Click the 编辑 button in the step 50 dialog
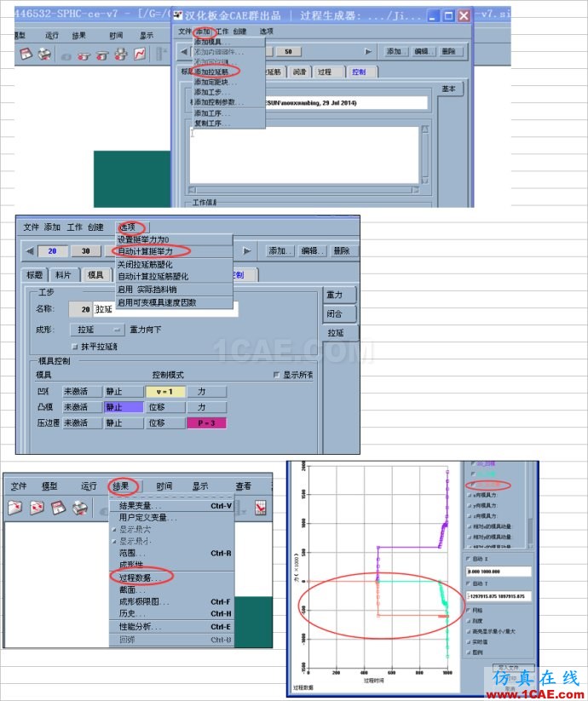This screenshot has width=588, height=701. point(422,51)
